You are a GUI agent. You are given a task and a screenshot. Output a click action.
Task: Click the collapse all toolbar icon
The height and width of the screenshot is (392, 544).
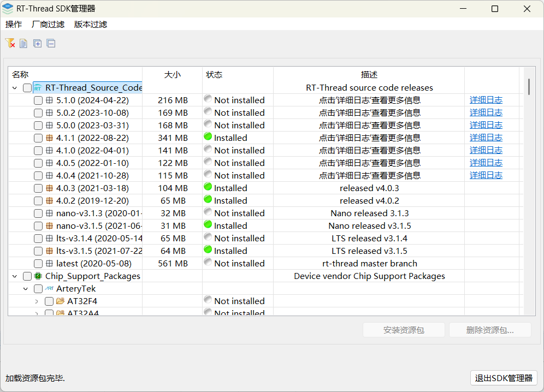point(51,43)
